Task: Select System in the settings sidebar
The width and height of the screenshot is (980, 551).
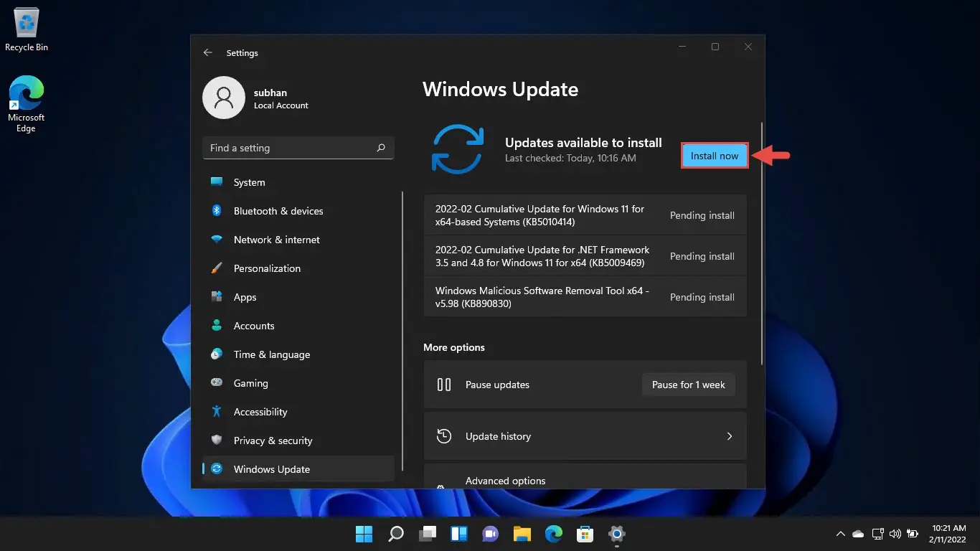Action: click(298, 182)
